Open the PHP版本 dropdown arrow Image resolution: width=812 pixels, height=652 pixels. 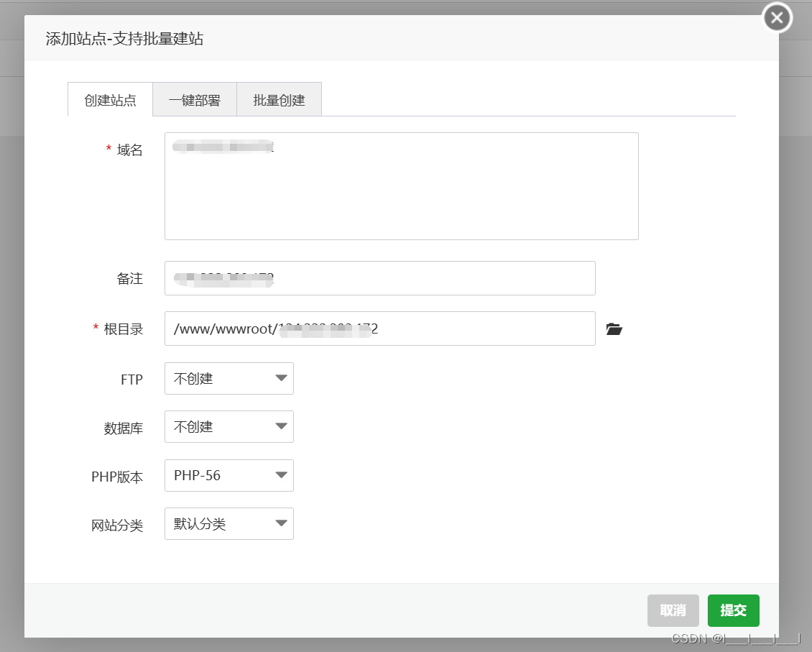pos(282,475)
